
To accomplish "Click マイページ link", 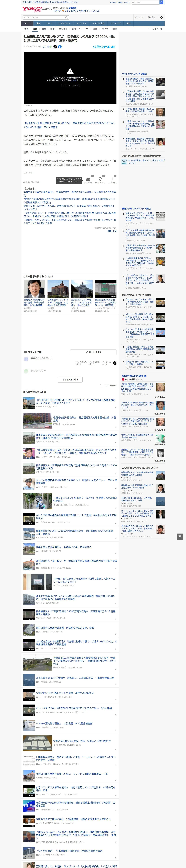I will point(139,18).
